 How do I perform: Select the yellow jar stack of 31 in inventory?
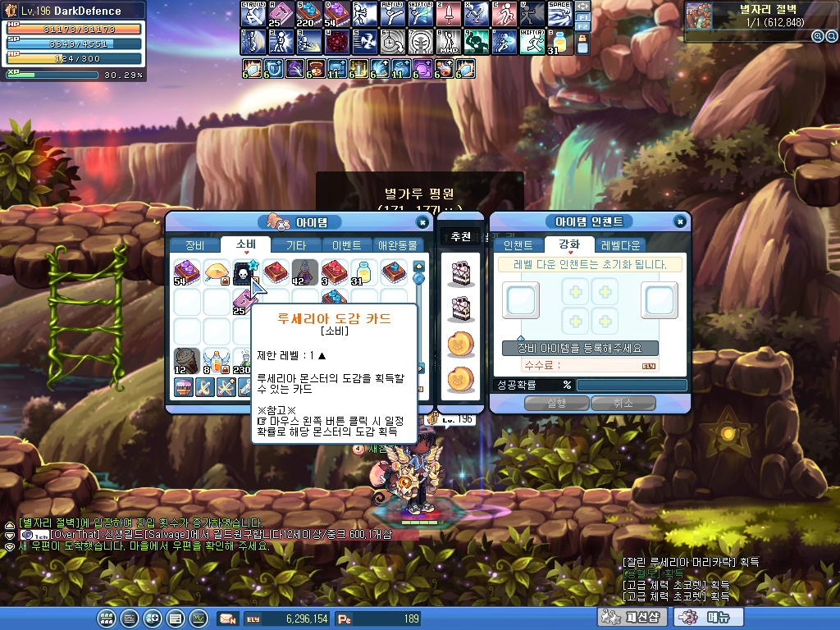[364, 272]
